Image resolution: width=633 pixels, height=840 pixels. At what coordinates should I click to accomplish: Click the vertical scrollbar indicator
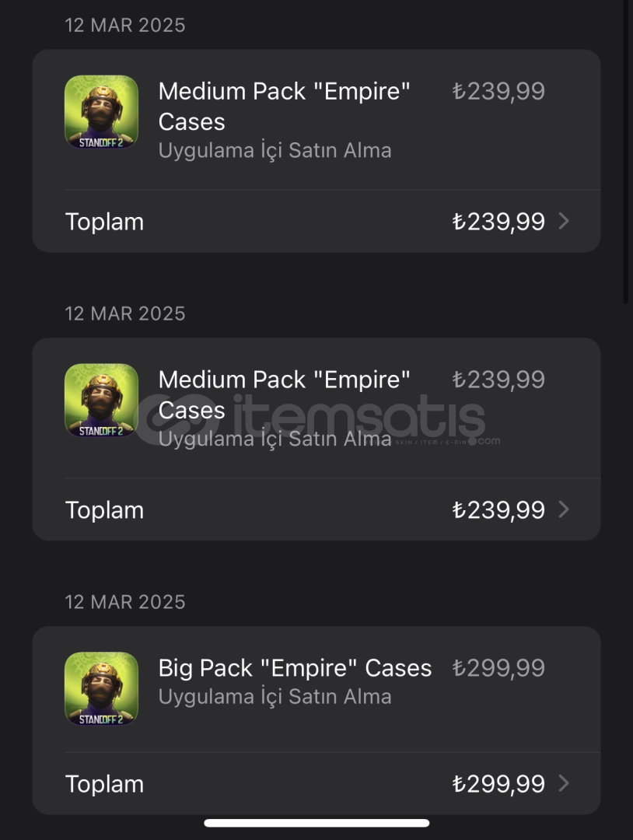625,152
